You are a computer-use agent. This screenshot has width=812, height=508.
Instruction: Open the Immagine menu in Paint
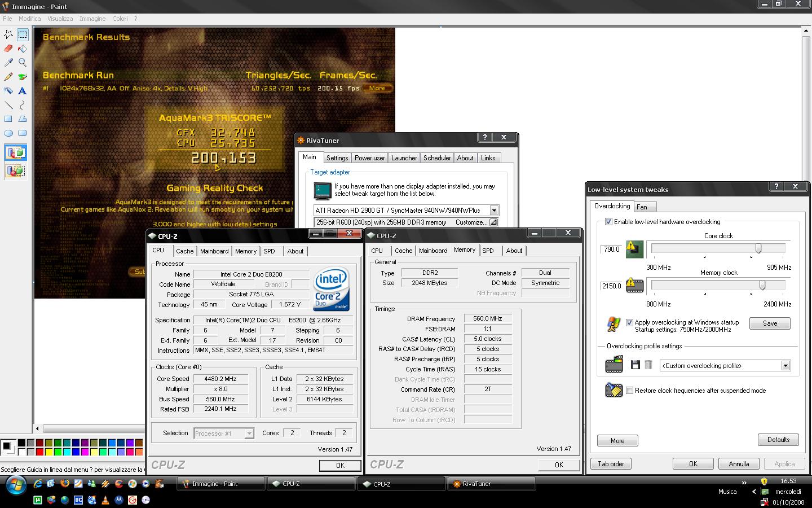[x=92, y=19]
